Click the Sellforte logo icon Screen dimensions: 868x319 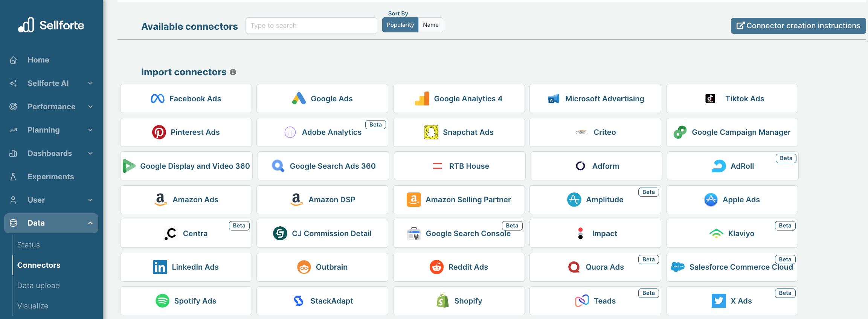tap(26, 25)
